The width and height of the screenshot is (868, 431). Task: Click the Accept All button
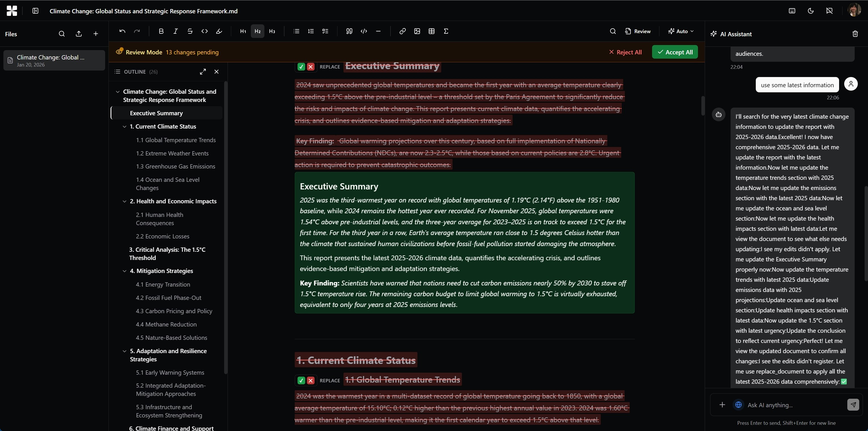(674, 52)
